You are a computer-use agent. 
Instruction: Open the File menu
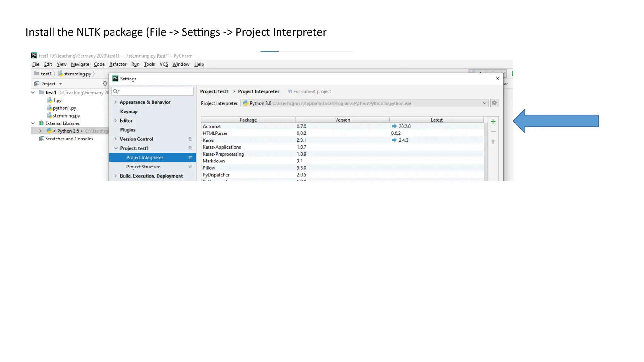click(x=36, y=64)
